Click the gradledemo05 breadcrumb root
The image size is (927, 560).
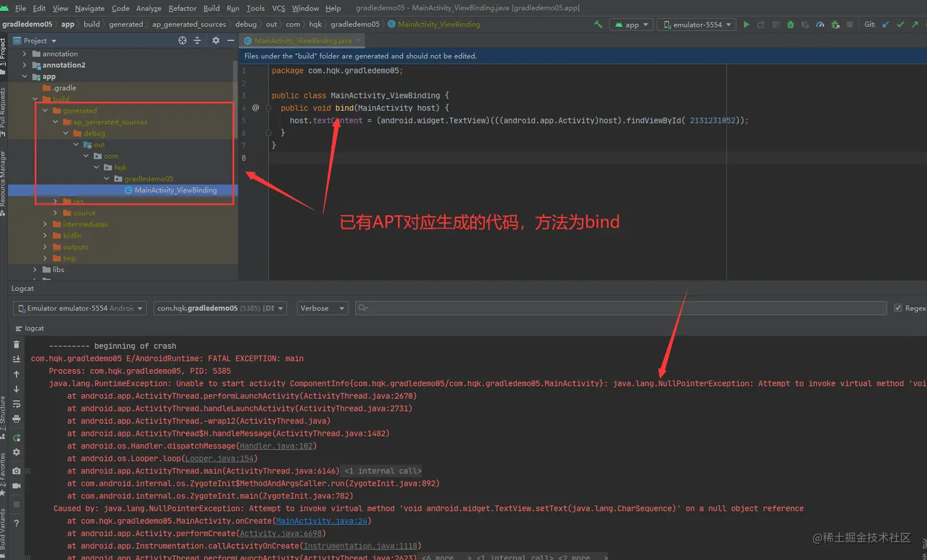pos(27,25)
